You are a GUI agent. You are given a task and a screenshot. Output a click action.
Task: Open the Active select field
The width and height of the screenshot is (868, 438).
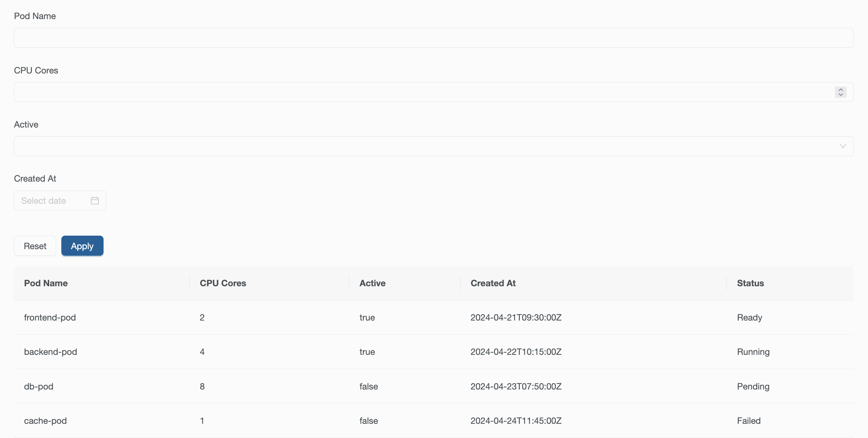pos(416,146)
